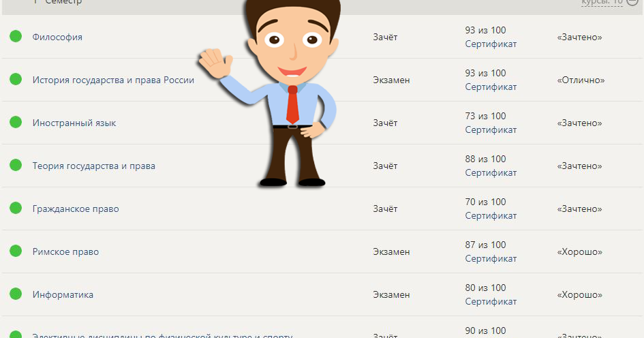Click «Хорошо» grade for Римское право

pos(579,251)
